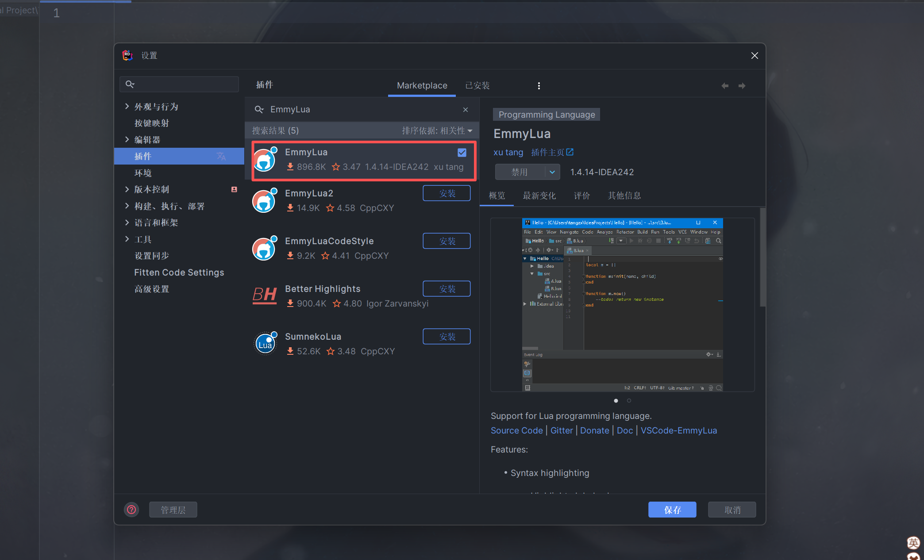Click the blue Save button
Image resolution: width=924 pixels, height=560 pixels.
click(x=672, y=510)
